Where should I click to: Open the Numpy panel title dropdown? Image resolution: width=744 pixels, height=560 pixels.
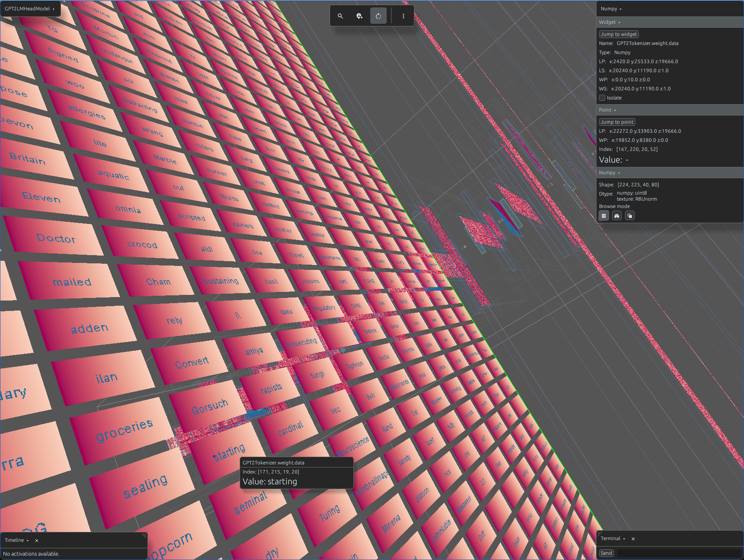click(x=611, y=9)
